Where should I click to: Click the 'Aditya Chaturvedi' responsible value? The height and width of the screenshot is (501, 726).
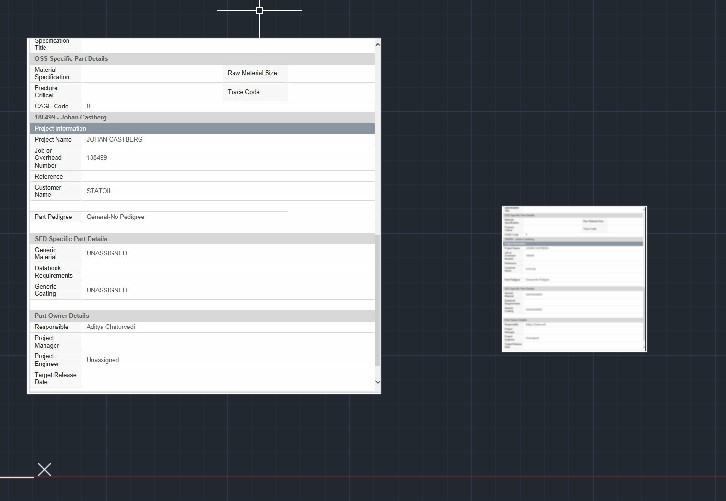[x=111, y=327]
